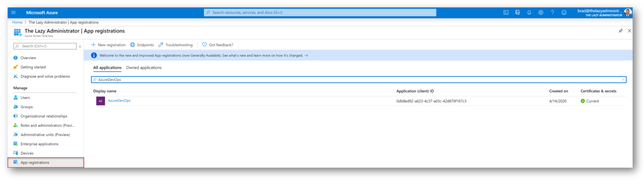The image size is (644, 180).
Task: Click Got feedback?
Action: [218, 45]
